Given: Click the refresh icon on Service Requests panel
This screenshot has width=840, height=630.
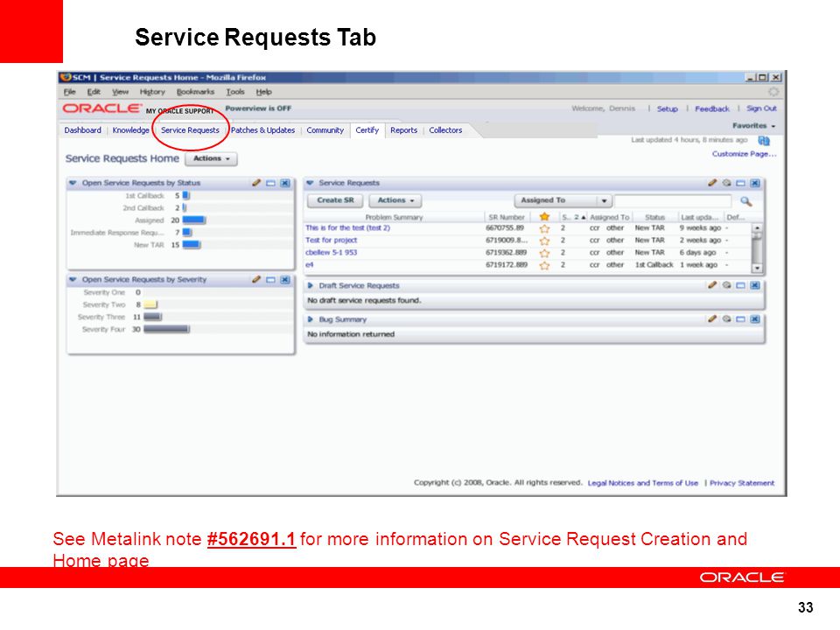Looking at the screenshot, I should pos(726,183).
